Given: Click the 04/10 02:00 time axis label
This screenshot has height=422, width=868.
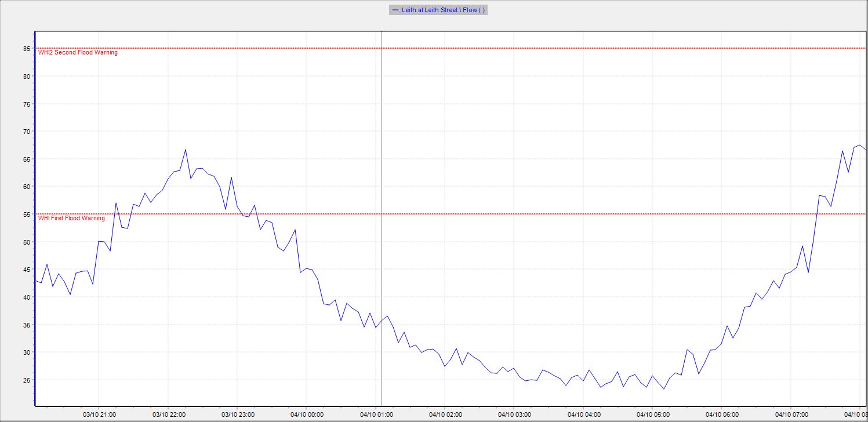Looking at the screenshot, I should tap(445, 414).
